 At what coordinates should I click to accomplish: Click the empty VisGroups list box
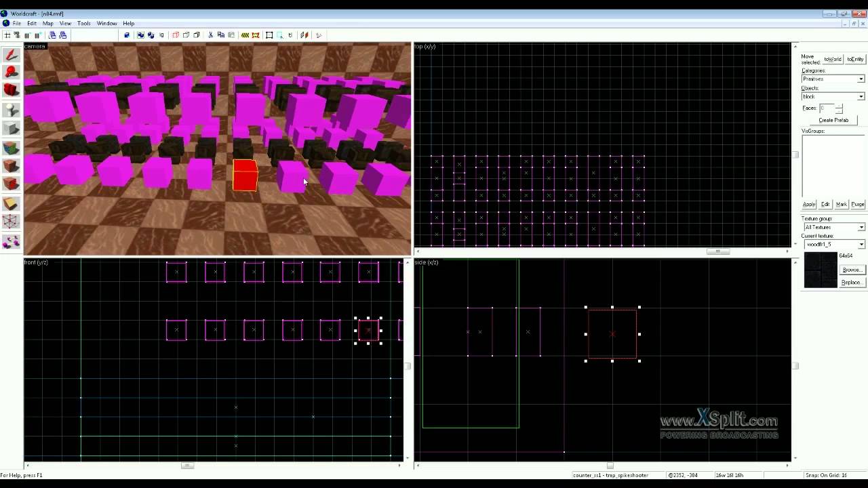click(833, 166)
